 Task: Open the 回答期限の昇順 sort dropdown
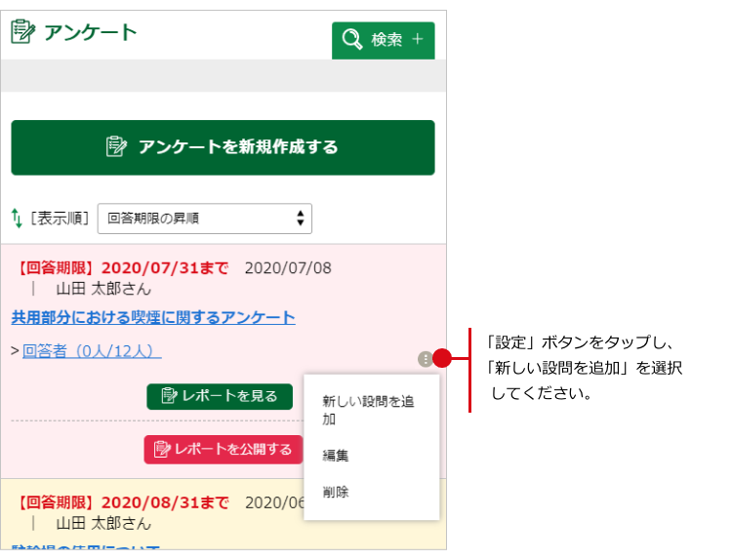point(204,219)
